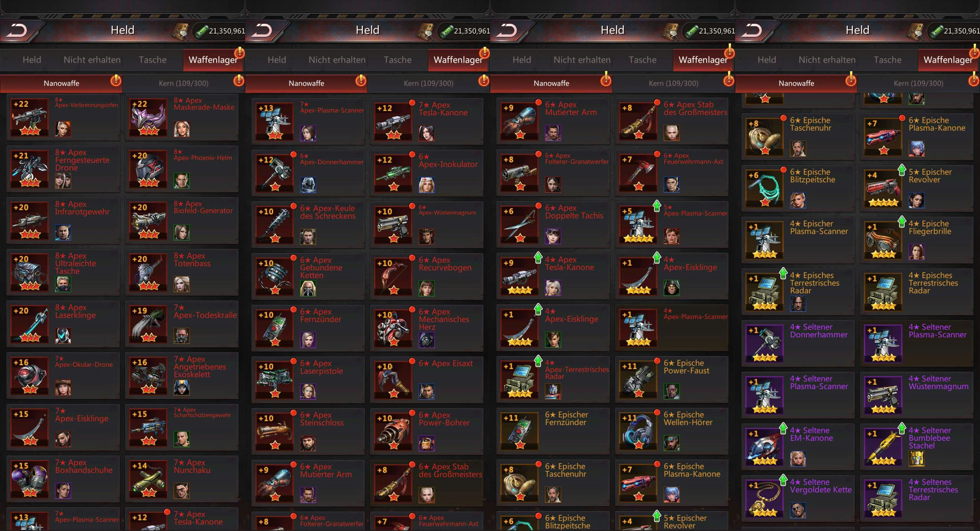
Task: Click the Apex Recurvebogen bow icon
Action: click(x=393, y=277)
